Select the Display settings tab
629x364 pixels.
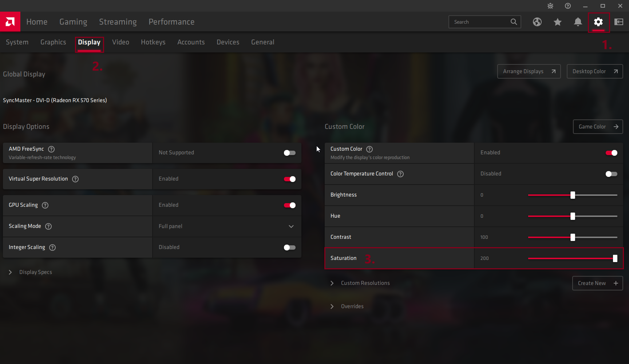[x=89, y=42]
